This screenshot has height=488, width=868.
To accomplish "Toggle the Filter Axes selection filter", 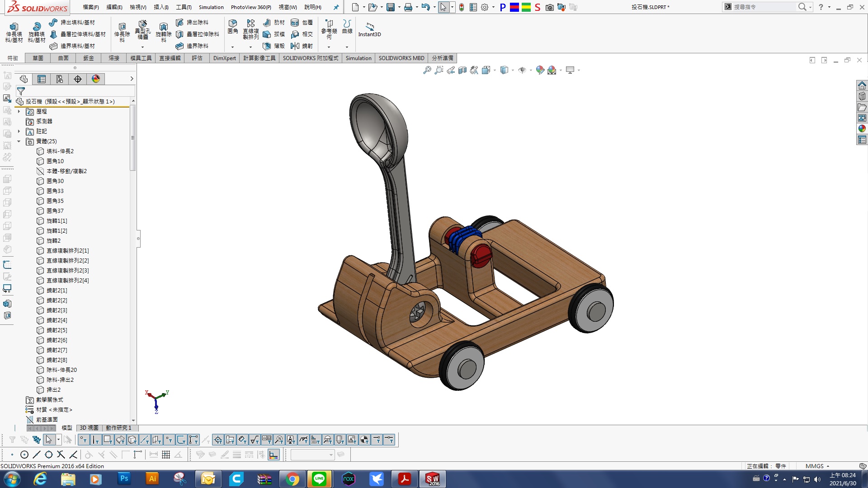I will pyautogui.click(x=144, y=440).
